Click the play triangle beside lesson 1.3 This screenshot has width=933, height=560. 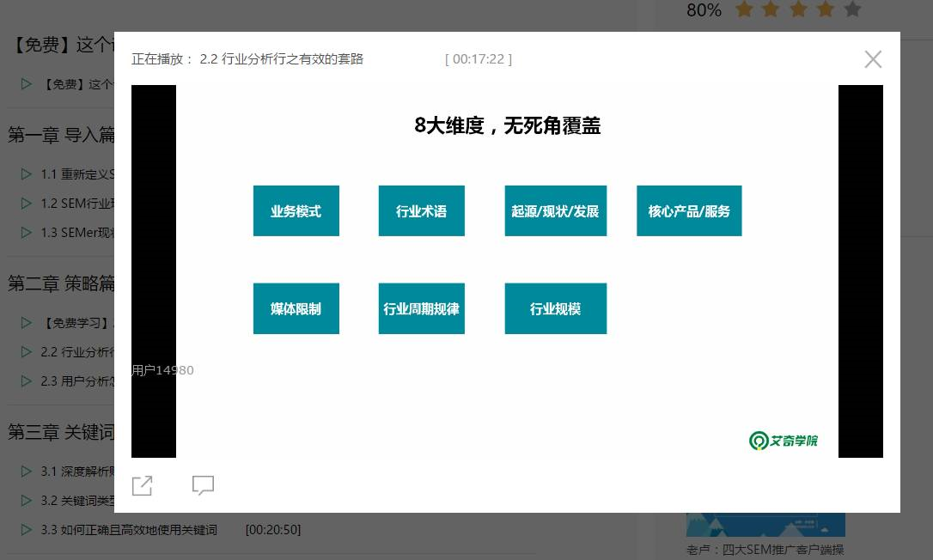[x=27, y=233]
